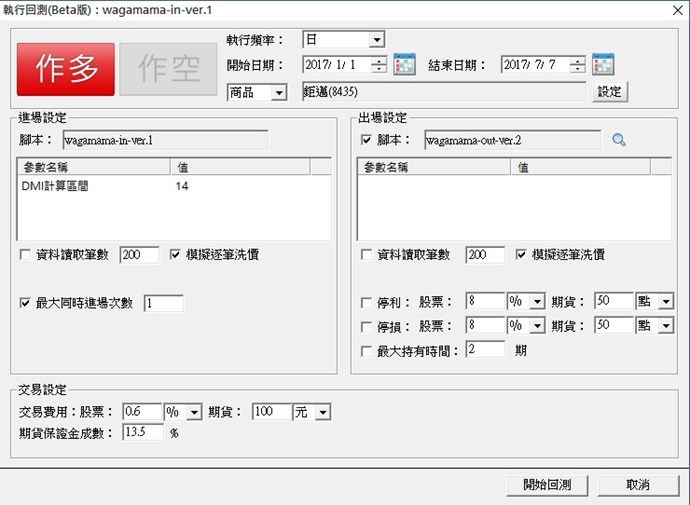
Task: Enable the 停損 stop-loss checkbox
Action: 366,326
